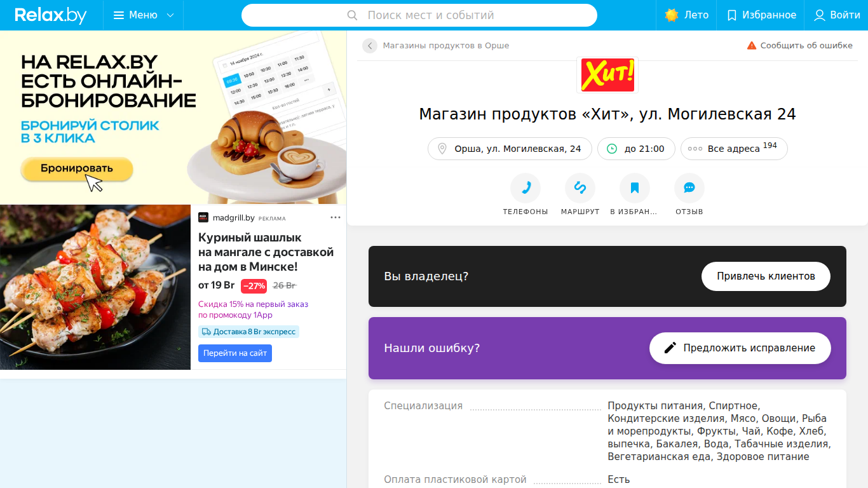
Task: Click the clock opening hours icon
Action: point(612,149)
